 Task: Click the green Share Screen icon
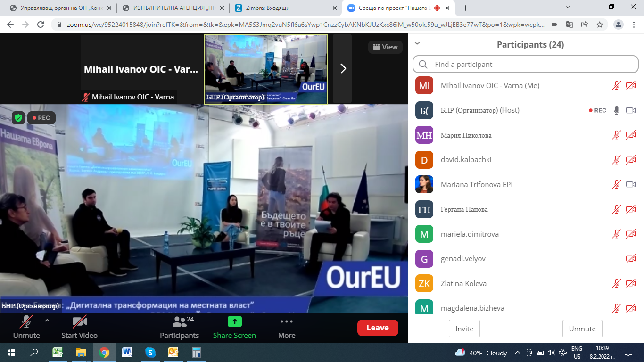(234, 321)
